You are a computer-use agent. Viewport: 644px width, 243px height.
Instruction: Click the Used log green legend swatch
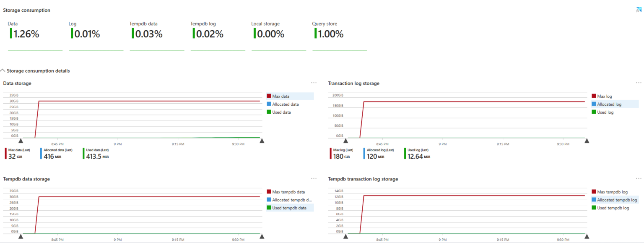pyautogui.click(x=594, y=112)
